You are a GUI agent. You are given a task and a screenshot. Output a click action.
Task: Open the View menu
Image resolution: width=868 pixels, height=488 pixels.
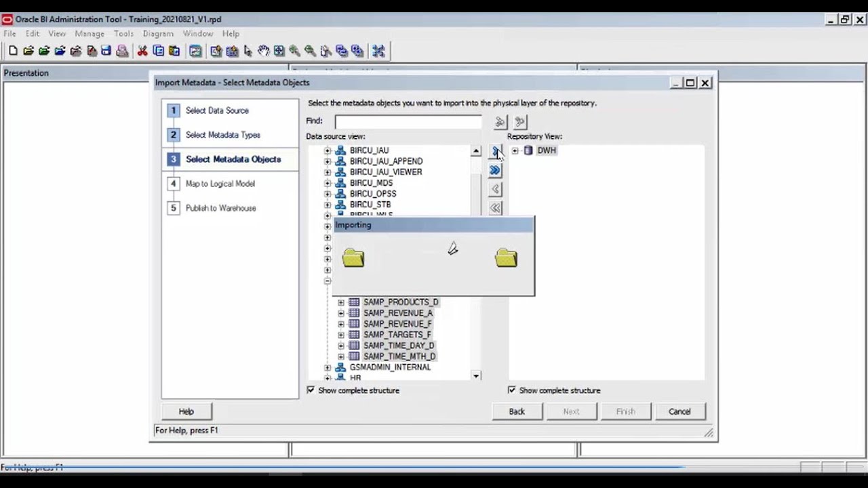pos(57,33)
